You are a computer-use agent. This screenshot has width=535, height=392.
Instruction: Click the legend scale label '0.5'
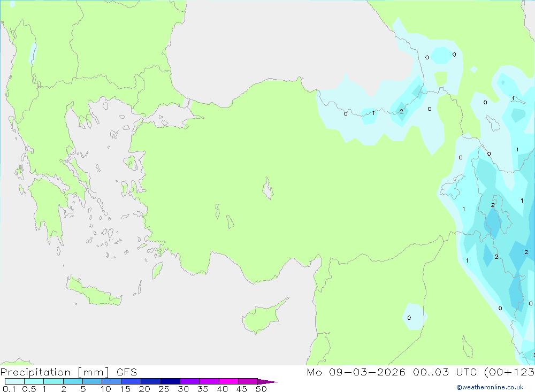click(x=29, y=389)
